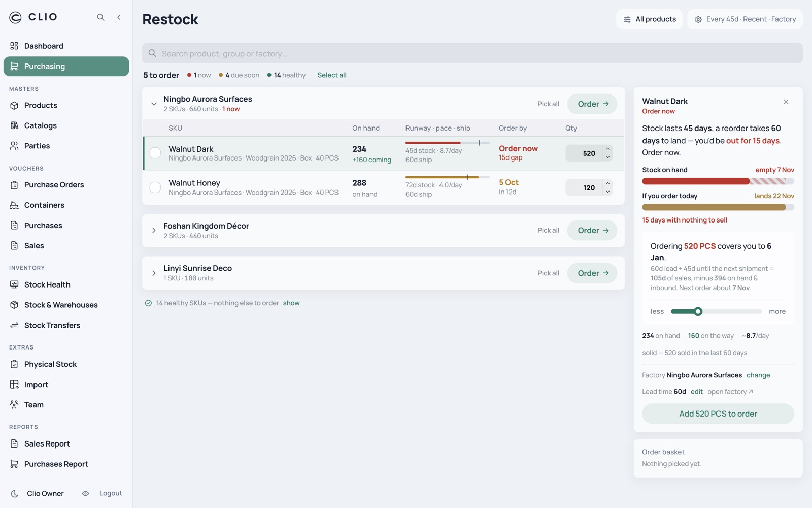Increase Walnut Dark quantity with up arrow

pyautogui.click(x=607, y=149)
